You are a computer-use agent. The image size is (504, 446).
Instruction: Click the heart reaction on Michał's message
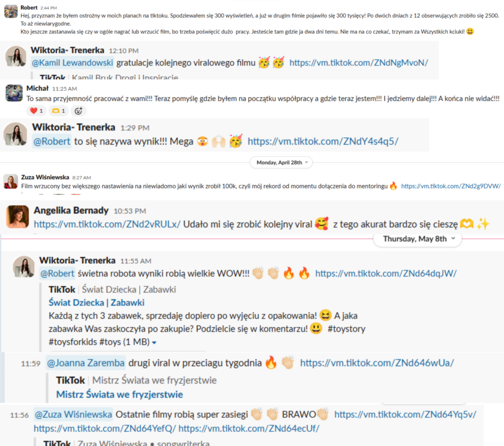pos(36,111)
